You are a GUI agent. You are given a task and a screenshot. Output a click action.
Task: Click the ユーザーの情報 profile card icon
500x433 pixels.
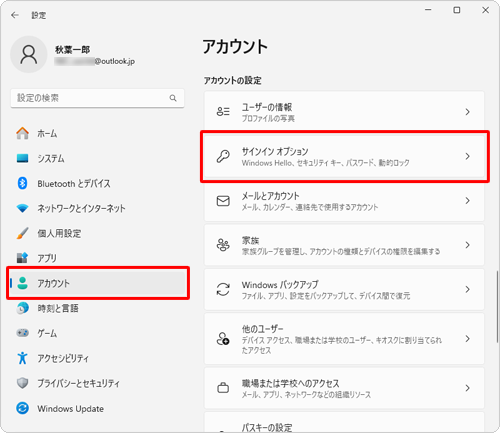(x=223, y=111)
